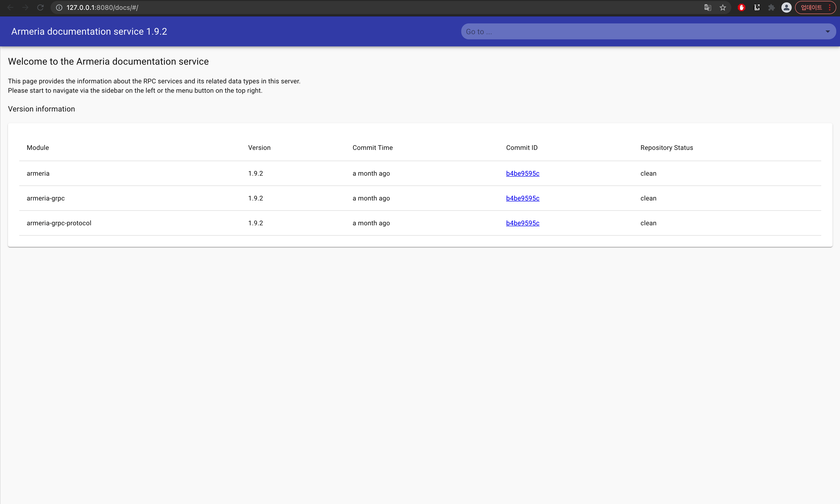Screen dimensions: 840x504
Task: Open armeria-grpc-protocol commit ID link
Action: [x=523, y=223]
